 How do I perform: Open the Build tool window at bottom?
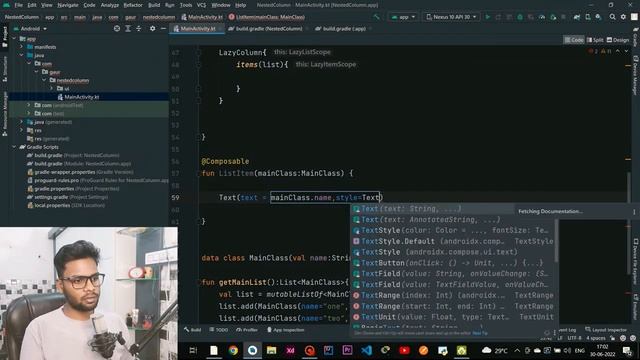pos(193,330)
